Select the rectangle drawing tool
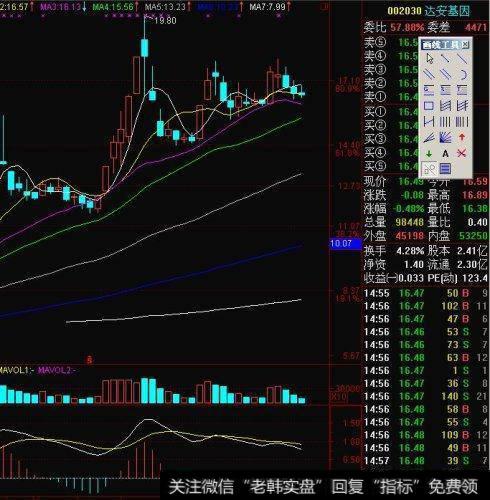This screenshot has height=500, width=490. tap(429, 106)
